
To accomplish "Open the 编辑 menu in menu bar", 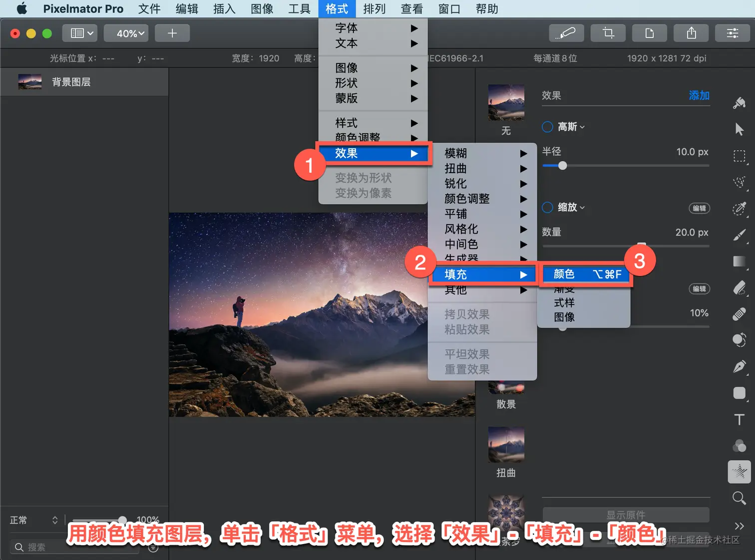I will pyautogui.click(x=187, y=9).
